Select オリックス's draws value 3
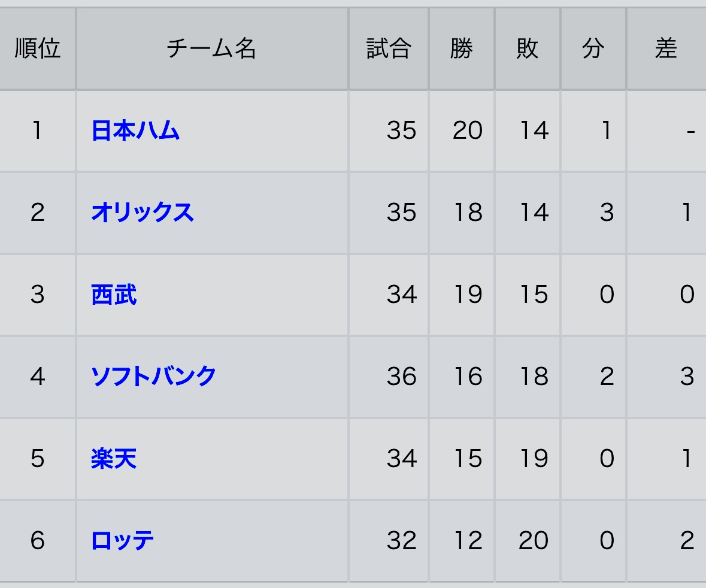706x588 pixels. [607, 213]
